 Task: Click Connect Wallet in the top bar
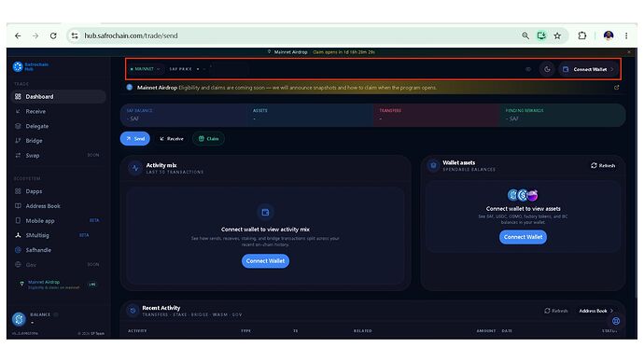tap(589, 69)
